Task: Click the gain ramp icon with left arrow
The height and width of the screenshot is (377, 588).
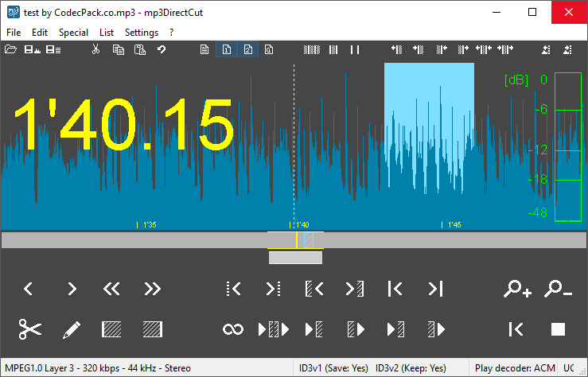Action: coord(547,49)
